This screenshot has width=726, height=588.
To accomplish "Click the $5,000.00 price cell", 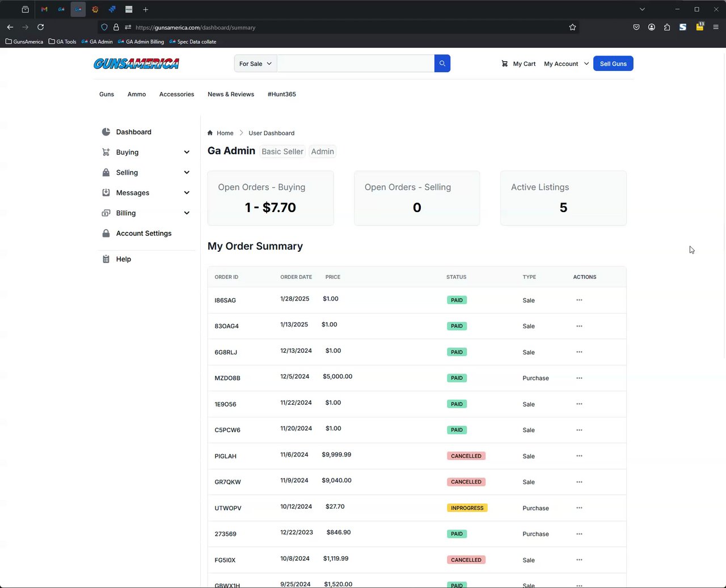I will coord(337,377).
